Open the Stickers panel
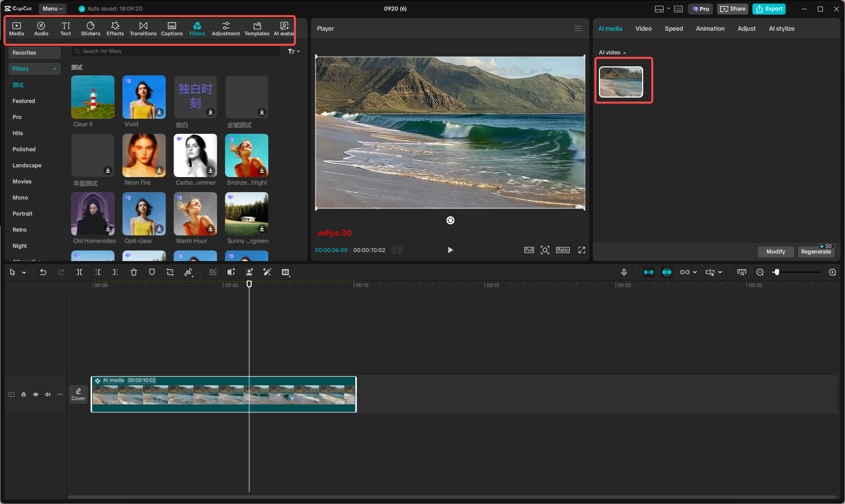 (x=91, y=28)
